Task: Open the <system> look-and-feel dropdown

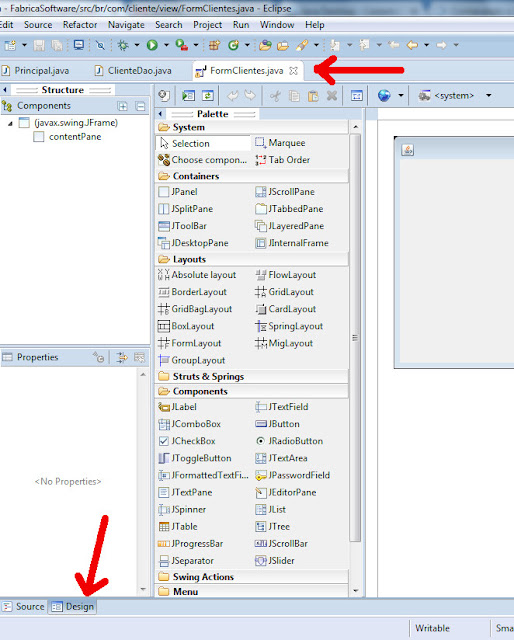Action: pos(489,96)
